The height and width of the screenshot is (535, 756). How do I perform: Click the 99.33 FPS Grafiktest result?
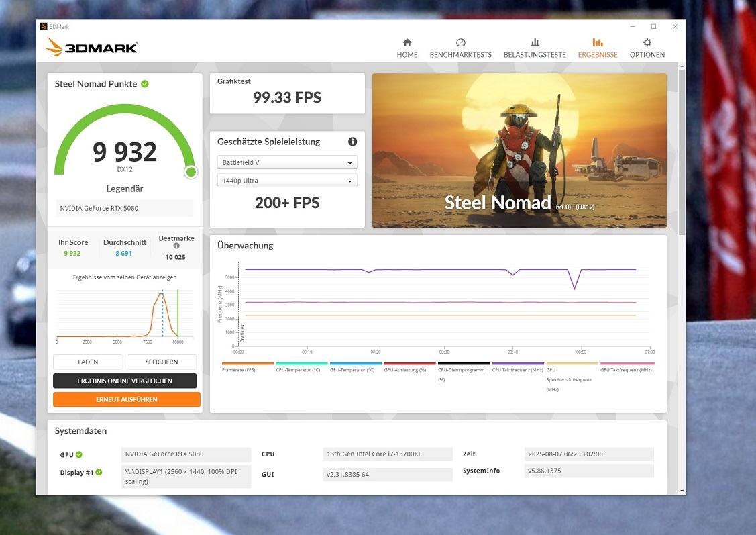287,97
